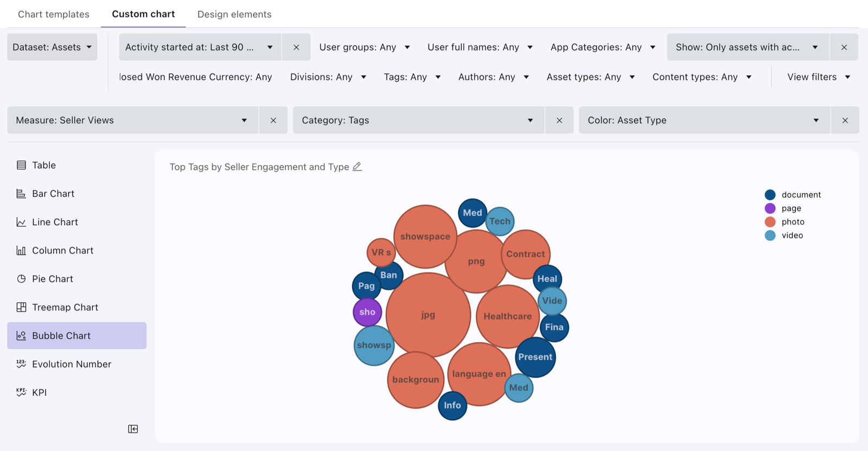Remove the Color: Asset Type setting

coord(845,120)
